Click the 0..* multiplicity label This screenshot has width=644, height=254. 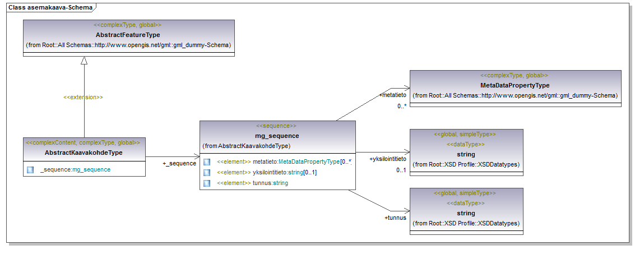[x=402, y=106]
